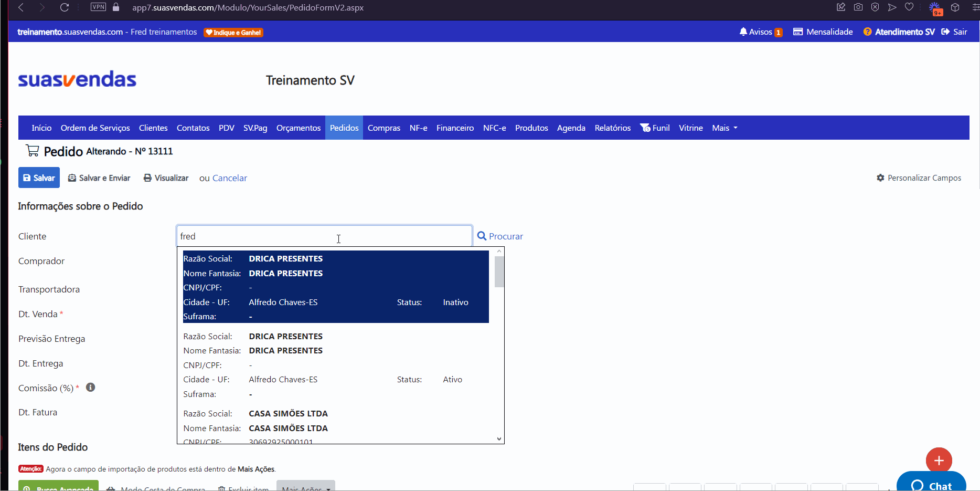Click the pinboard icon in browser toolbar

[841, 7]
